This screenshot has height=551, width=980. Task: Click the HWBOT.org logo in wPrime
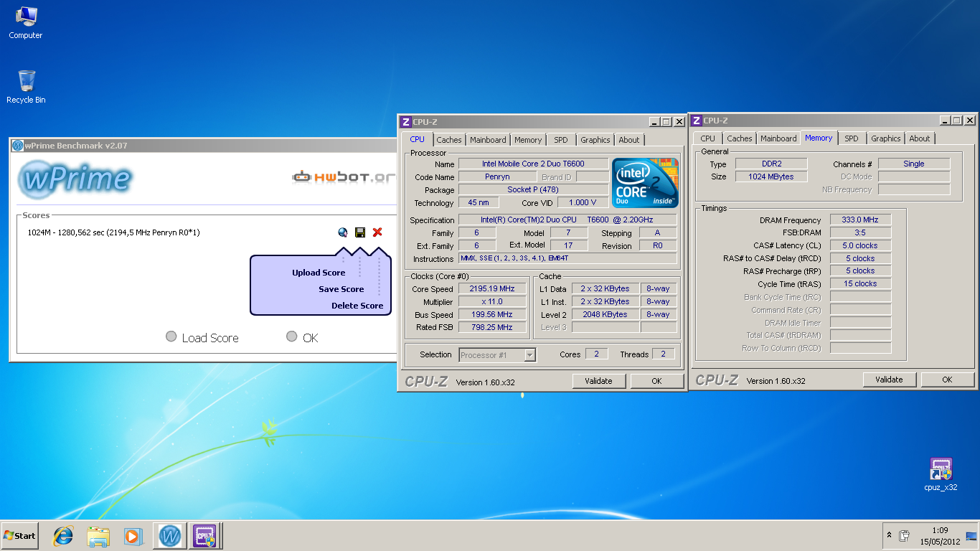[x=344, y=176]
